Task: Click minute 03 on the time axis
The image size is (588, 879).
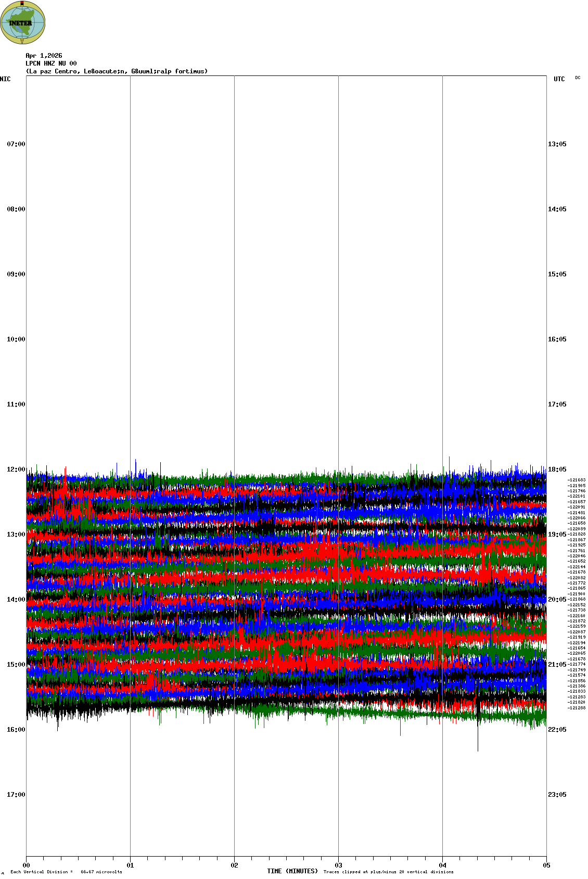Action: point(339,865)
